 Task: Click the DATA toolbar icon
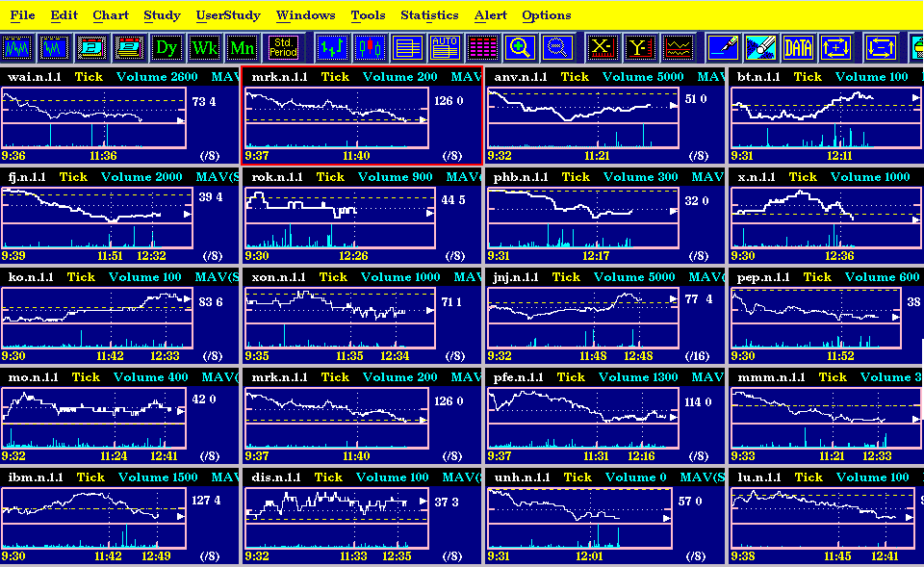coord(798,48)
